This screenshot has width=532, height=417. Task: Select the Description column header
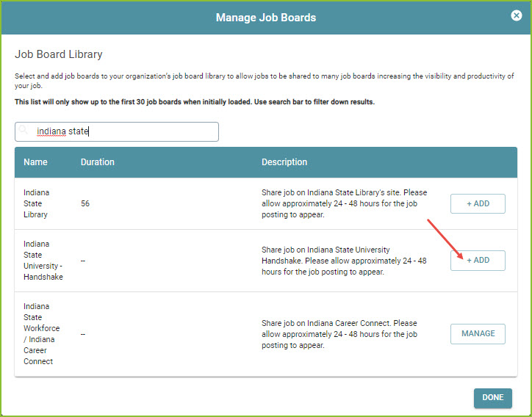click(284, 162)
